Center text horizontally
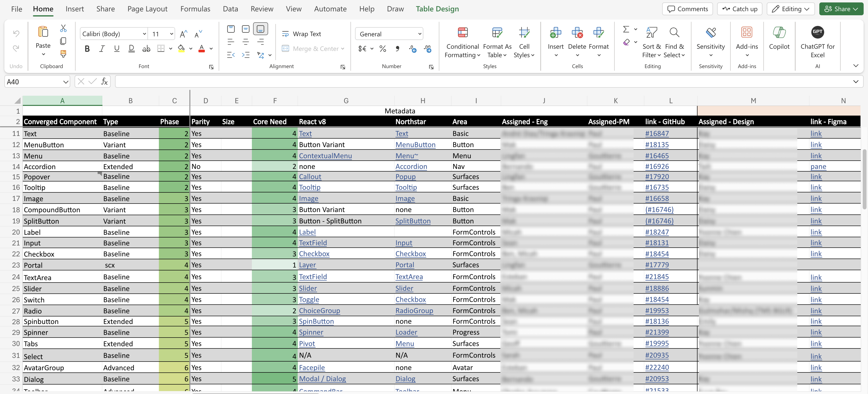 pos(246,42)
